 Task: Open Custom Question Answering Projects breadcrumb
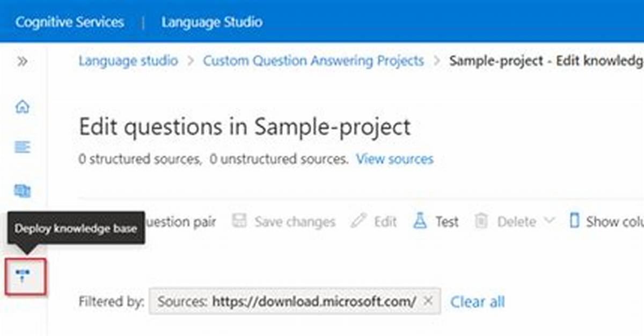[313, 61]
